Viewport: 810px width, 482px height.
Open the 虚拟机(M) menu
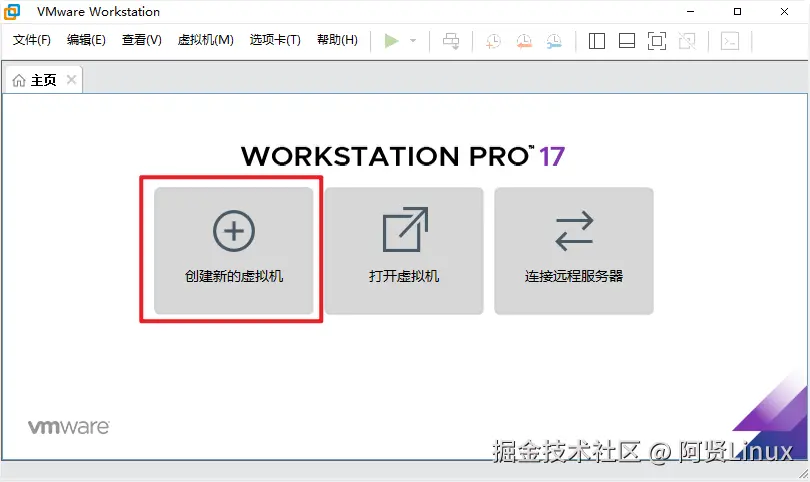(x=206, y=40)
